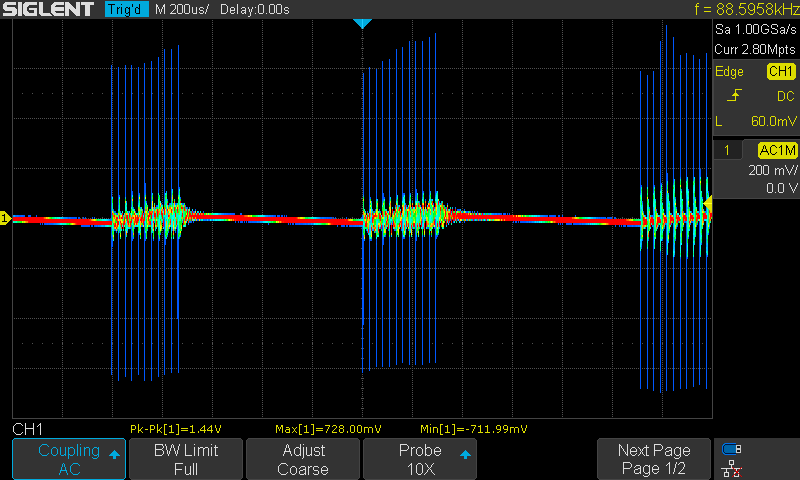The width and height of the screenshot is (800, 480).
Task: Click the Edge trigger type label
Action: pyautogui.click(x=729, y=71)
